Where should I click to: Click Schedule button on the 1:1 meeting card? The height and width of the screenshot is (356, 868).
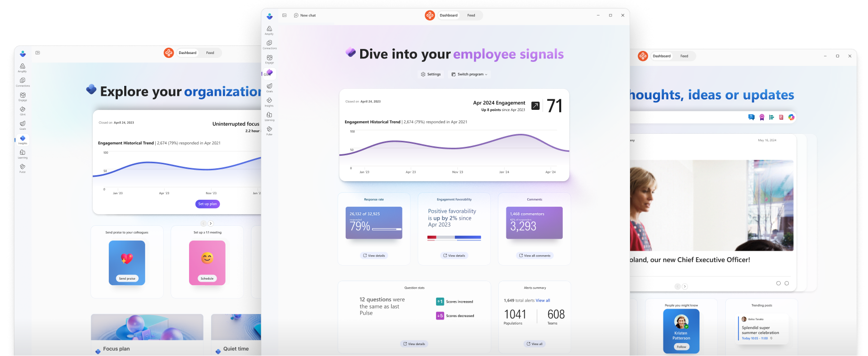(x=207, y=279)
